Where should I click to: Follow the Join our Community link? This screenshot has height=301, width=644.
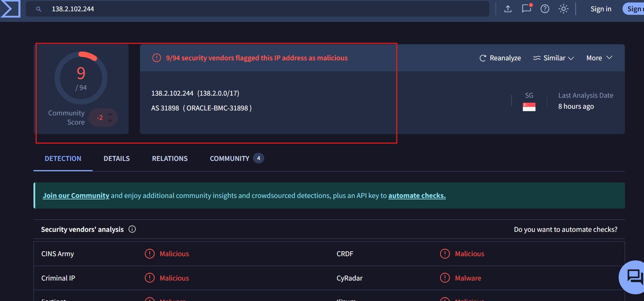(x=76, y=195)
